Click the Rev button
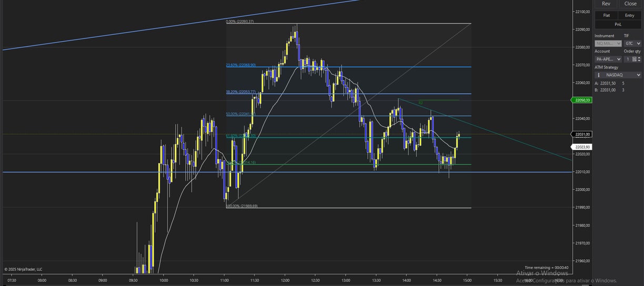 (x=606, y=4)
